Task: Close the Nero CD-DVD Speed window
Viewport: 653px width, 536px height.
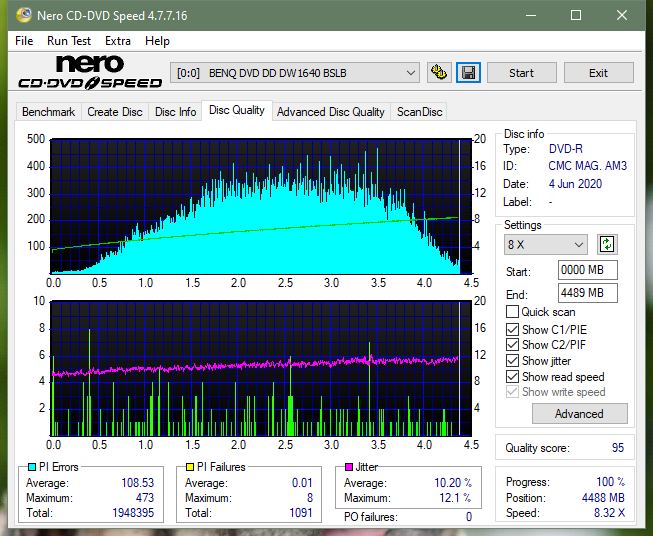Action: click(622, 15)
